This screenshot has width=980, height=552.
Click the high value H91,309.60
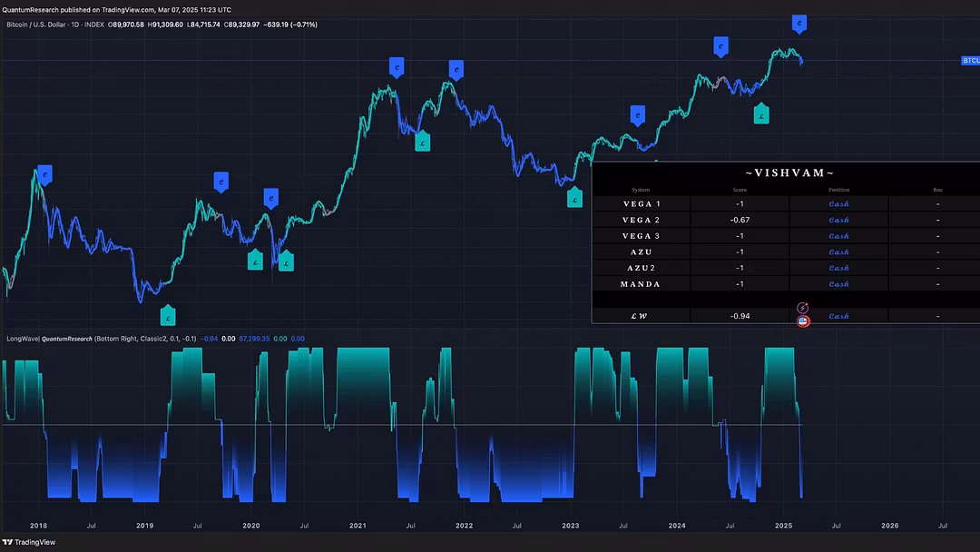click(x=165, y=25)
